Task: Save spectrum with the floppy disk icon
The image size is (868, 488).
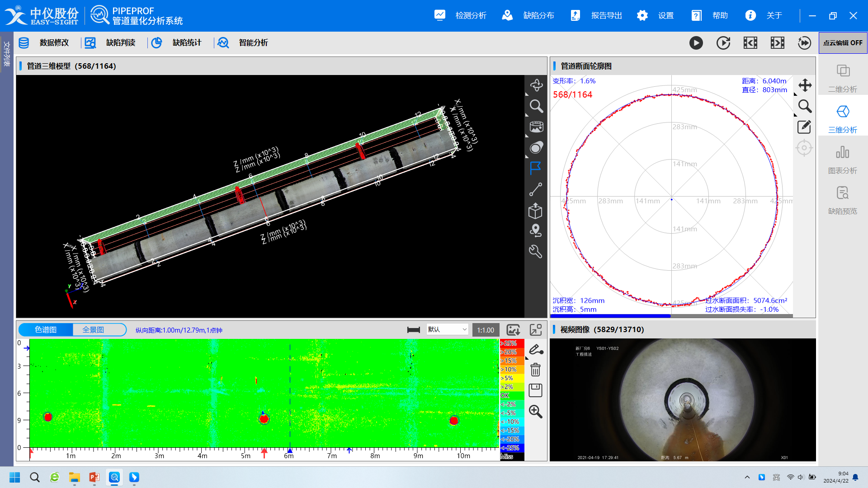Action: pos(536,390)
